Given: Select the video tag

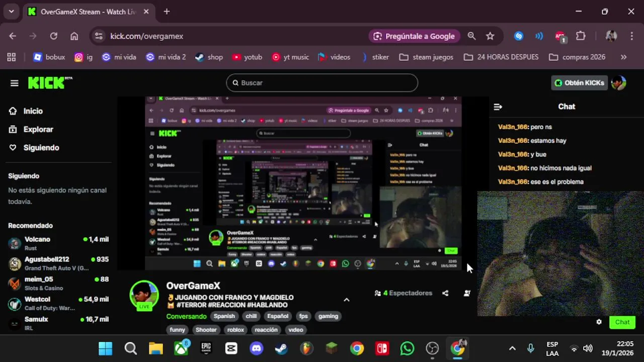Looking at the screenshot, I should coord(296,330).
